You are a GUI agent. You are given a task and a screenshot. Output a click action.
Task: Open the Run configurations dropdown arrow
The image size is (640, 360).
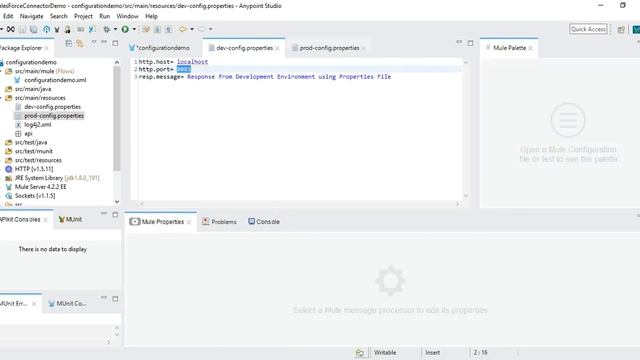[x=134, y=29]
